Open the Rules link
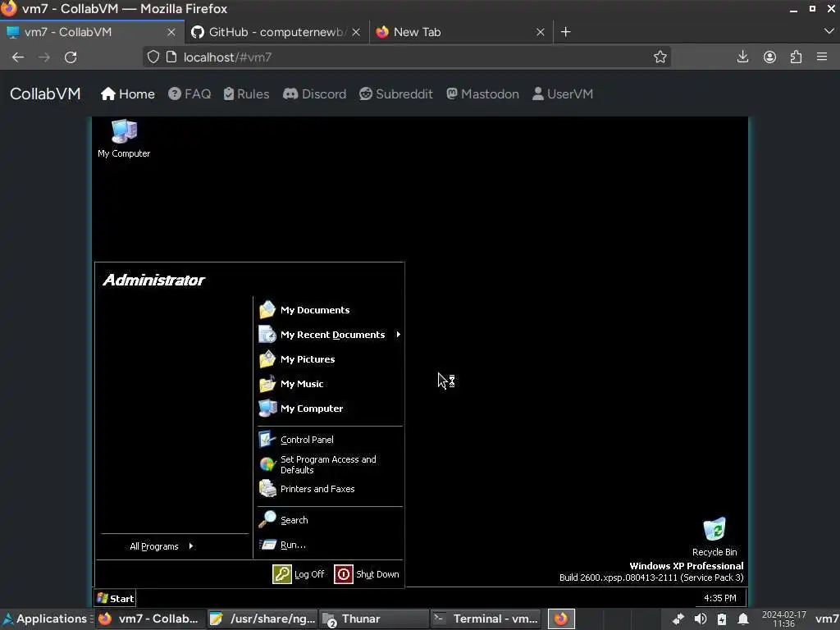 coord(246,94)
